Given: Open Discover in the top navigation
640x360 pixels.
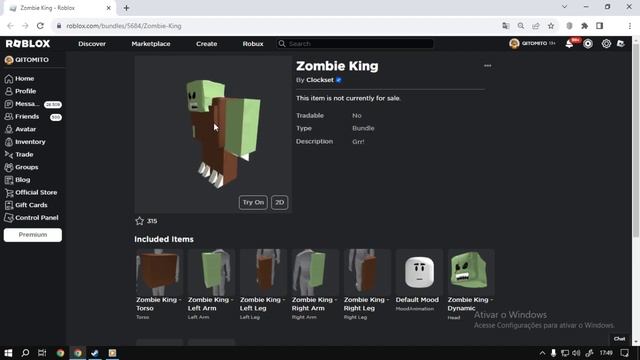Looking at the screenshot, I should (92, 44).
